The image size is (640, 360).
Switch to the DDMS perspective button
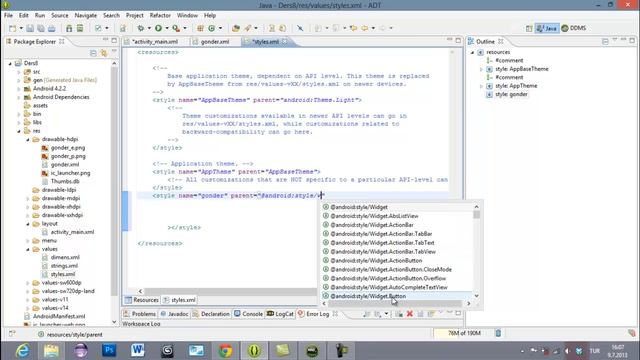coord(574,28)
